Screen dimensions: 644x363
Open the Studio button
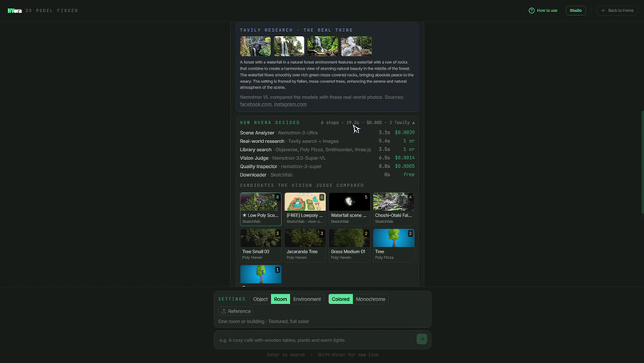pyautogui.click(x=575, y=10)
